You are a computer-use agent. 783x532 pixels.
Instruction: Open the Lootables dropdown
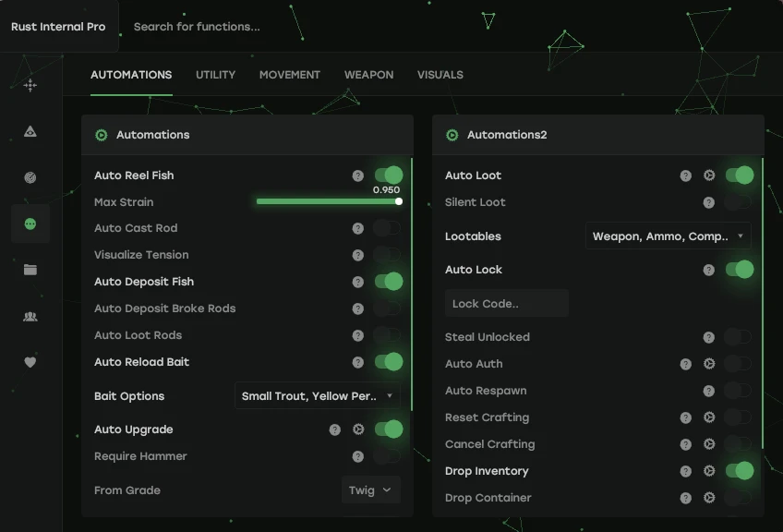[669, 236]
